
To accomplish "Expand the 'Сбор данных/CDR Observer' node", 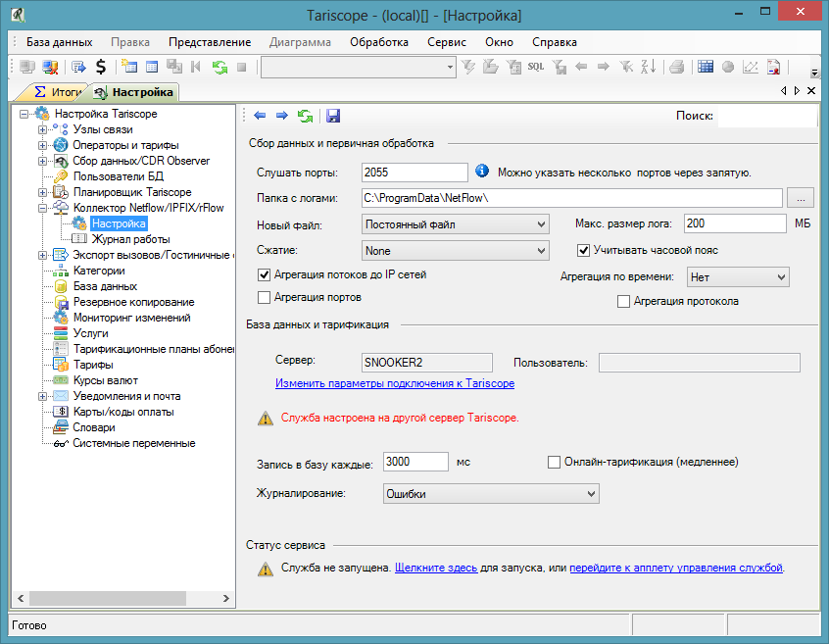I will [x=42, y=161].
